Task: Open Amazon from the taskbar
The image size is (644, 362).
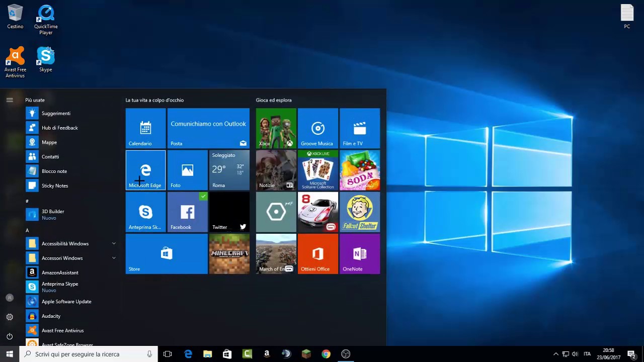Action: click(267, 354)
